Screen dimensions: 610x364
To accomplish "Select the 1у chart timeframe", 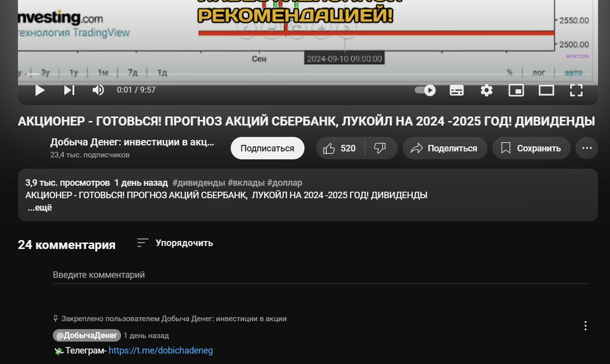I will coord(74,73).
